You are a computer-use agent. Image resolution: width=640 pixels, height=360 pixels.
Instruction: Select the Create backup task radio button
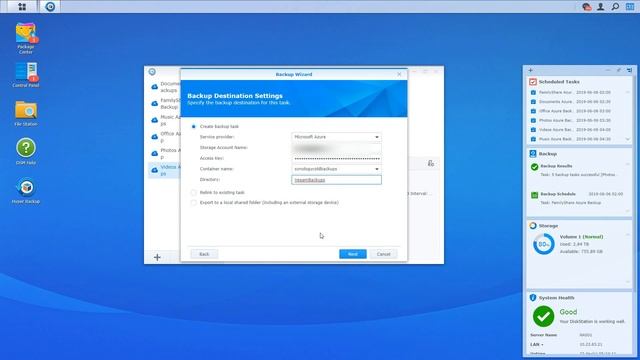coord(193,127)
